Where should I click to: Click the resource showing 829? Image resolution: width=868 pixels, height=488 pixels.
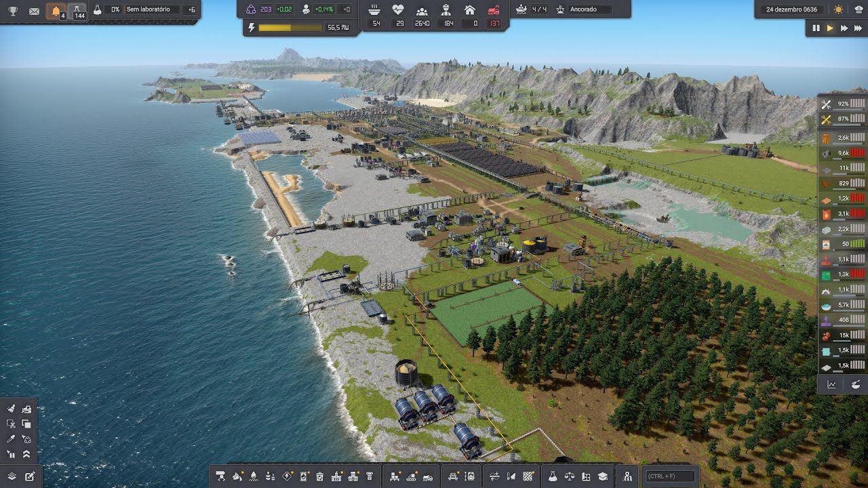(843, 183)
